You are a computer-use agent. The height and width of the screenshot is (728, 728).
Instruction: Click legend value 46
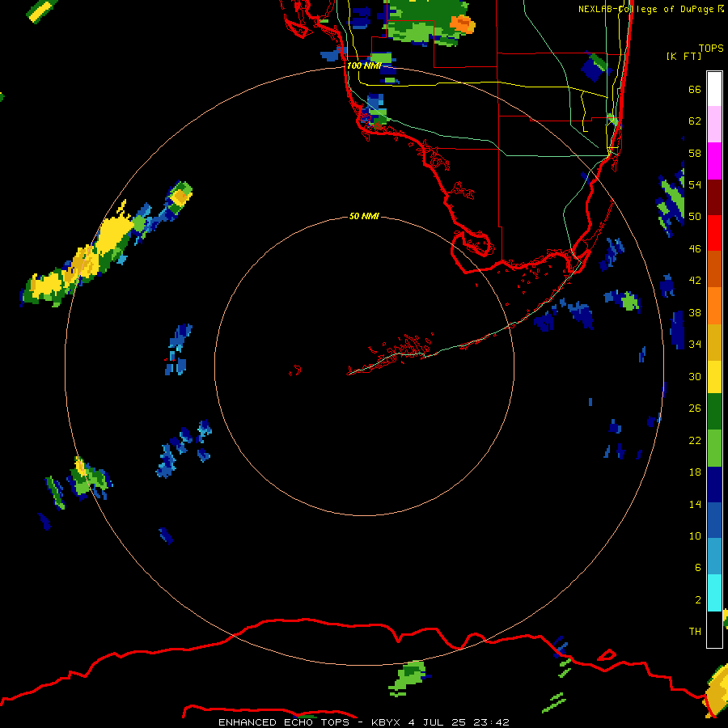click(695, 249)
